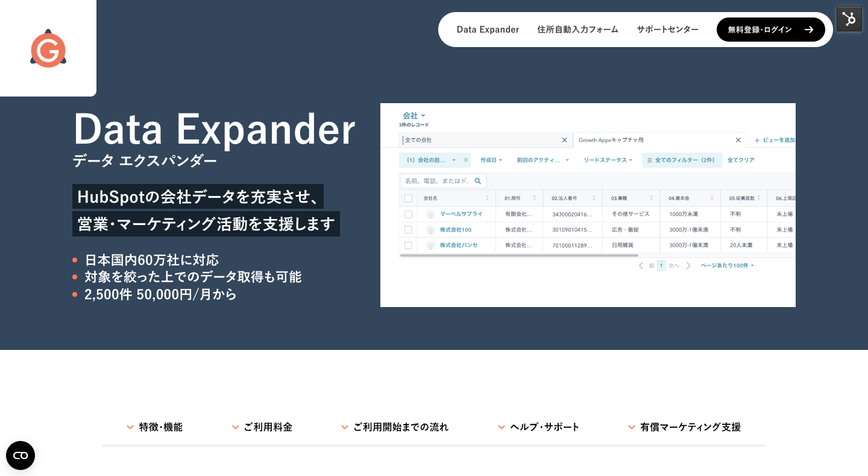Screen dimensions: 868x476
Task: Sort by the 03.業種 column
Action: [651, 198]
